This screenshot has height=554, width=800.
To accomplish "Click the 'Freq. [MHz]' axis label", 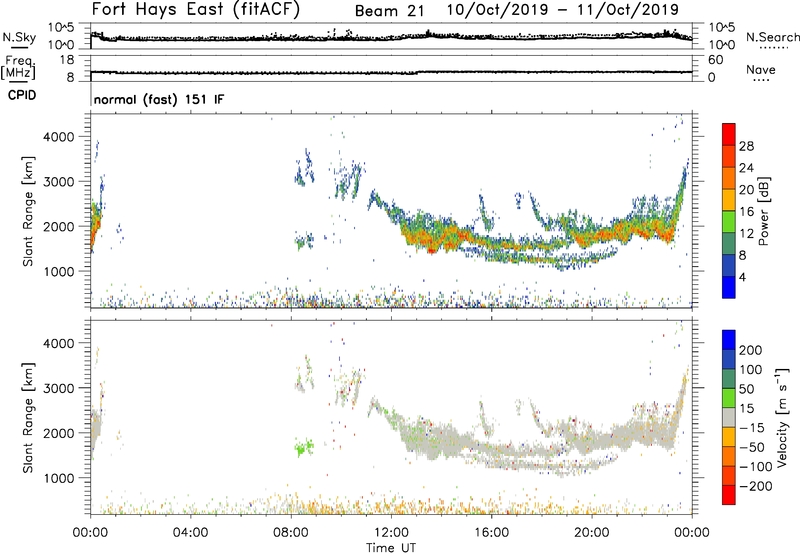I will point(18,67).
